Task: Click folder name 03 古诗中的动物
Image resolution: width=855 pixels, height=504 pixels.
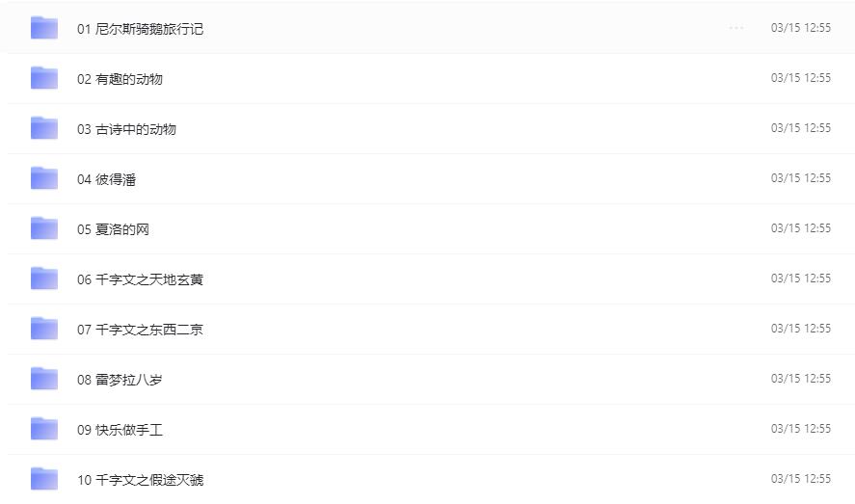Action: 126,129
